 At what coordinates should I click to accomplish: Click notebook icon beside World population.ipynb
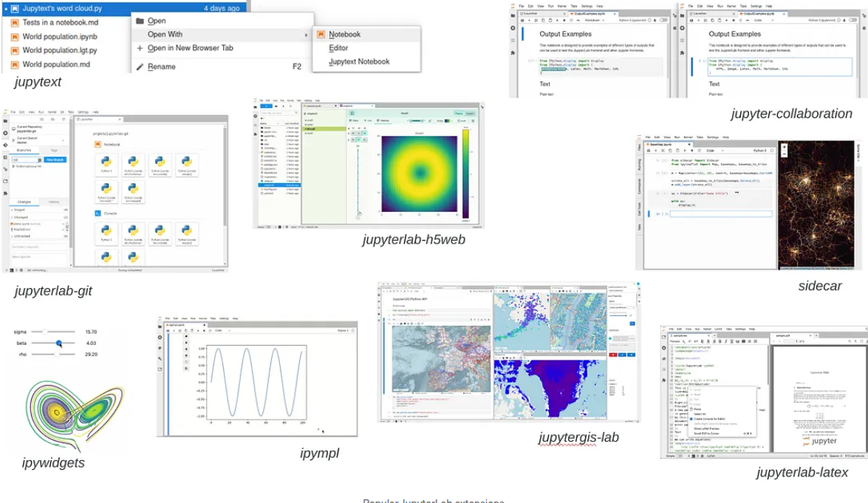click(x=15, y=36)
